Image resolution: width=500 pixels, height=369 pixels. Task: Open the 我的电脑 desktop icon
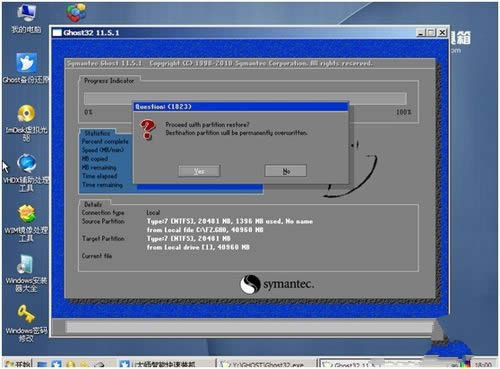point(26,19)
